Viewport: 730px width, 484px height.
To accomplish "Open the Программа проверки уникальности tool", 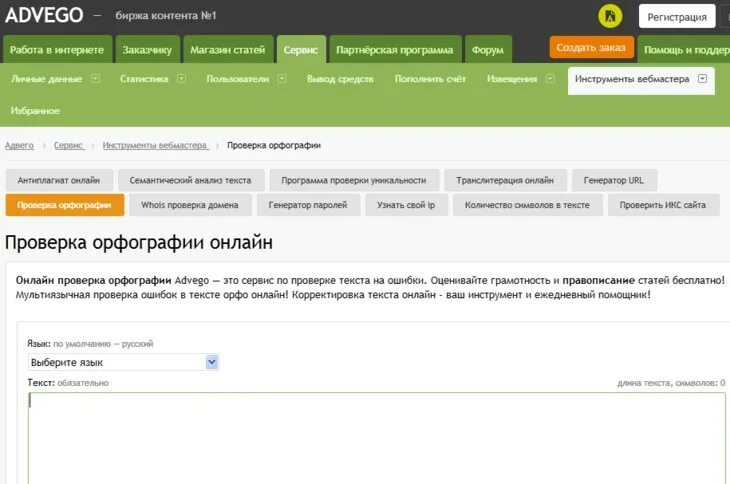I will pos(354,180).
